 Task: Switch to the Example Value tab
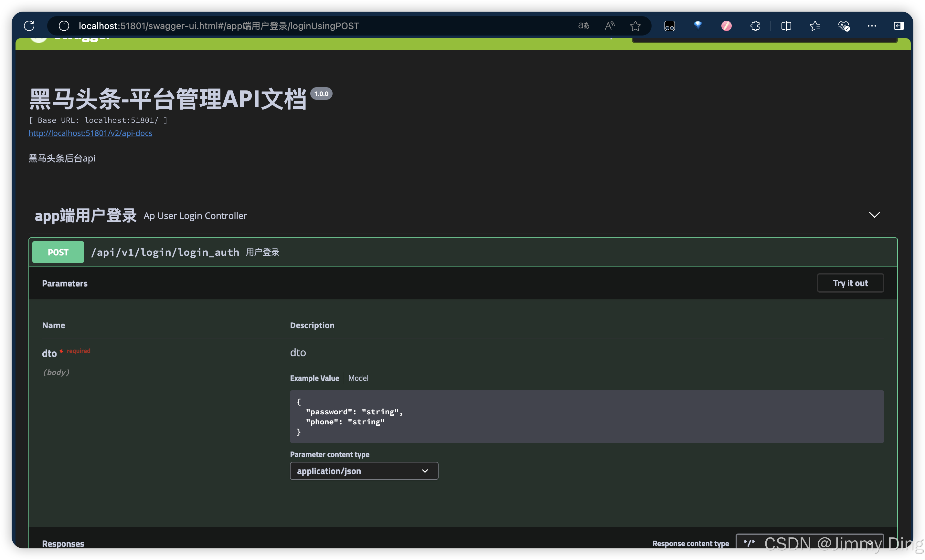pos(314,378)
